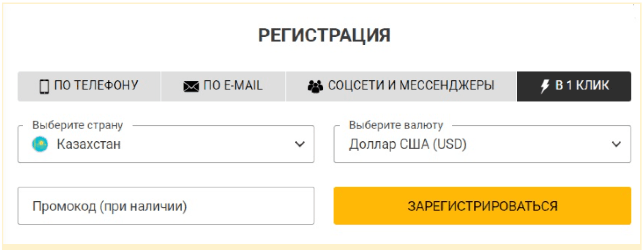Click inside the Промокод input field
Screen dimensions: 644x250
coord(166,205)
